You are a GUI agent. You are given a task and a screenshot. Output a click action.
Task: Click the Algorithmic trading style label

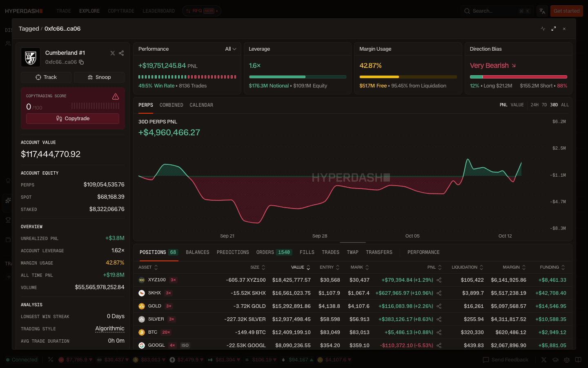[110, 329]
